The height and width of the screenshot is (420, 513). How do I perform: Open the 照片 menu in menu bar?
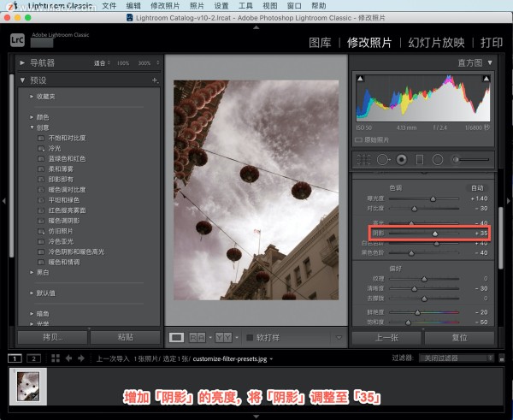(x=198, y=5)
